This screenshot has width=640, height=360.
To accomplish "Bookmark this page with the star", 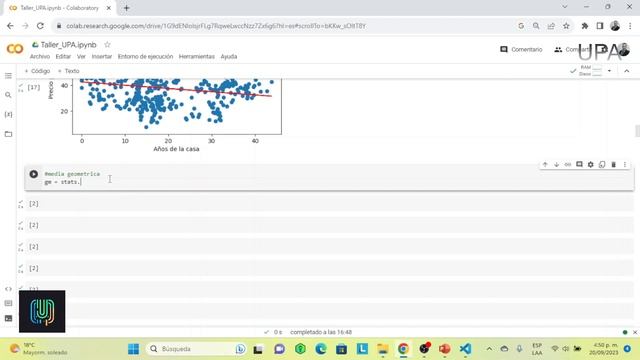I will pyautogui.click(x=566, y=26).
